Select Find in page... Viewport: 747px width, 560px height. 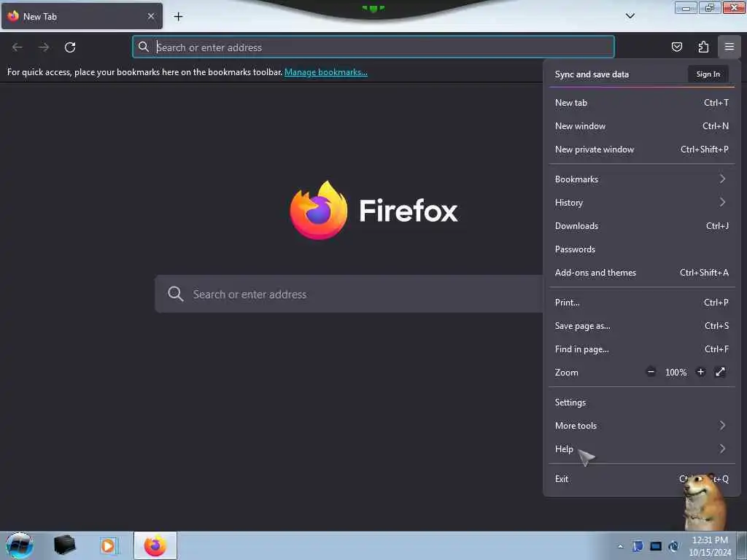click(x=642, y=349)
